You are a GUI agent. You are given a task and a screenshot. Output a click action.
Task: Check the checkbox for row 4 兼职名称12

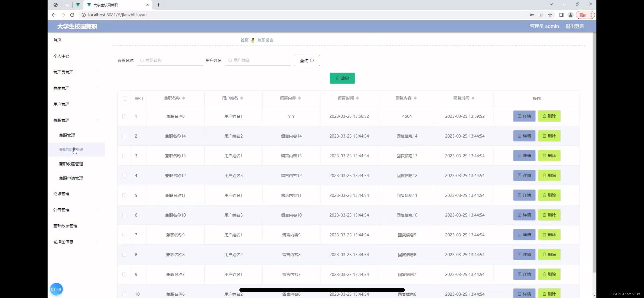tap(124, 176)
